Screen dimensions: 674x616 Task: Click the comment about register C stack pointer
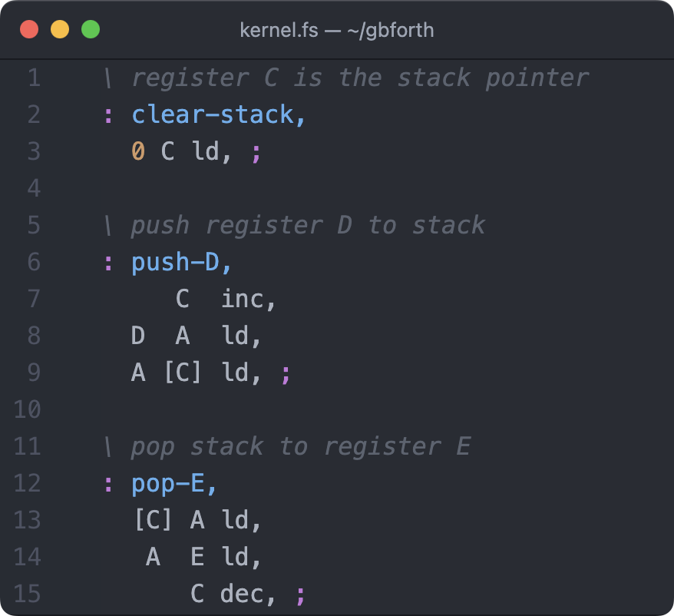pyautogui.click(x=359, y=78)
